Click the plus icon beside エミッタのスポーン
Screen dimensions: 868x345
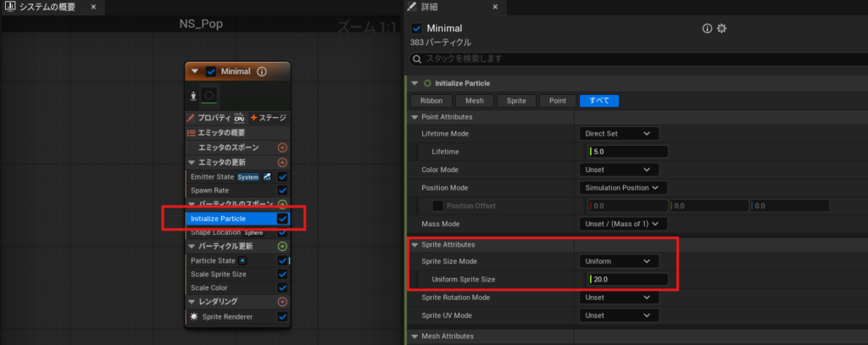tap(282, 147)
